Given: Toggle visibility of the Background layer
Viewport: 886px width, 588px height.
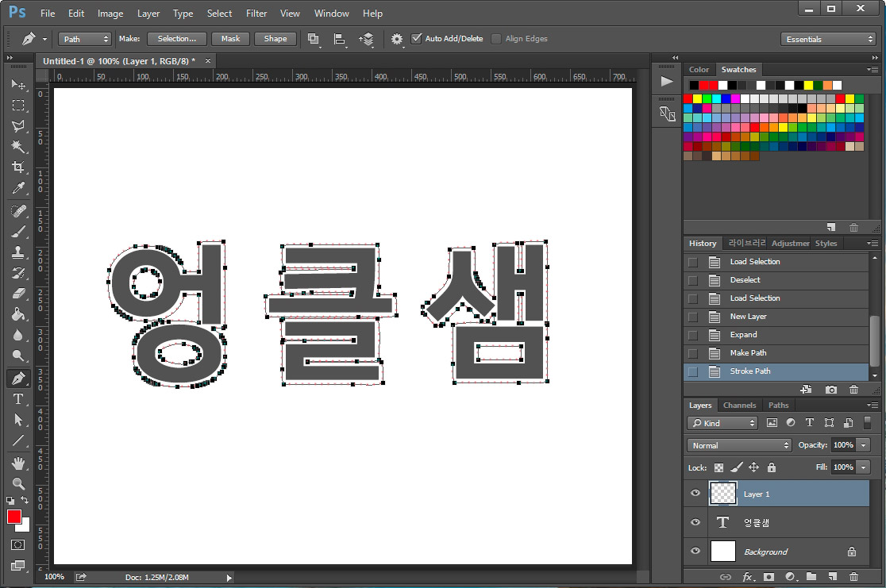Looking at the screenshot, I should 695,551.
